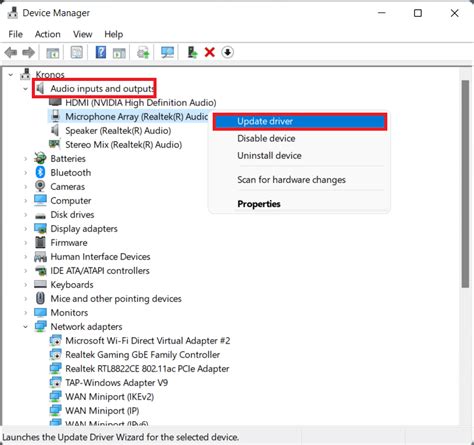Expand the Display adapters category

coord(25,229)
